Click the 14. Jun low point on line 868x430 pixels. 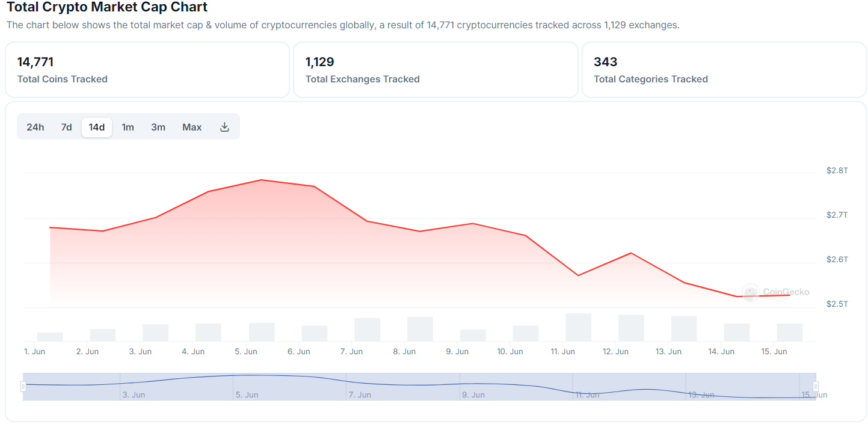(x=736, y=296)
